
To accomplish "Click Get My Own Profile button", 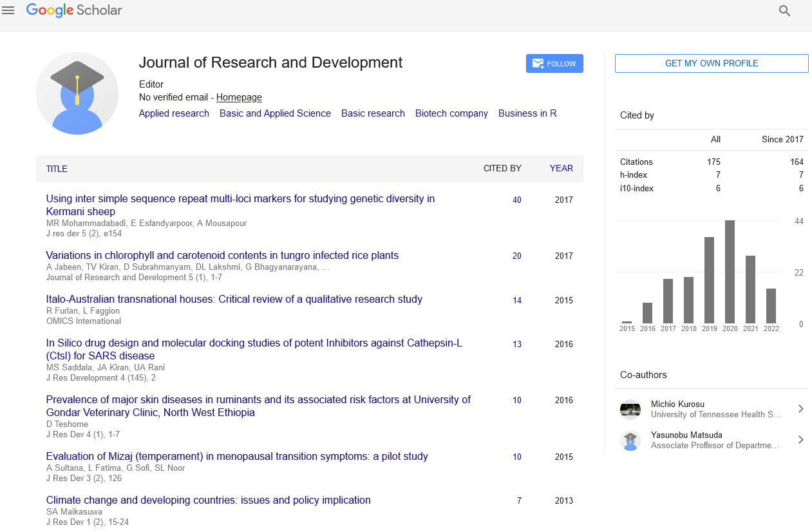I will pos(711,63).
